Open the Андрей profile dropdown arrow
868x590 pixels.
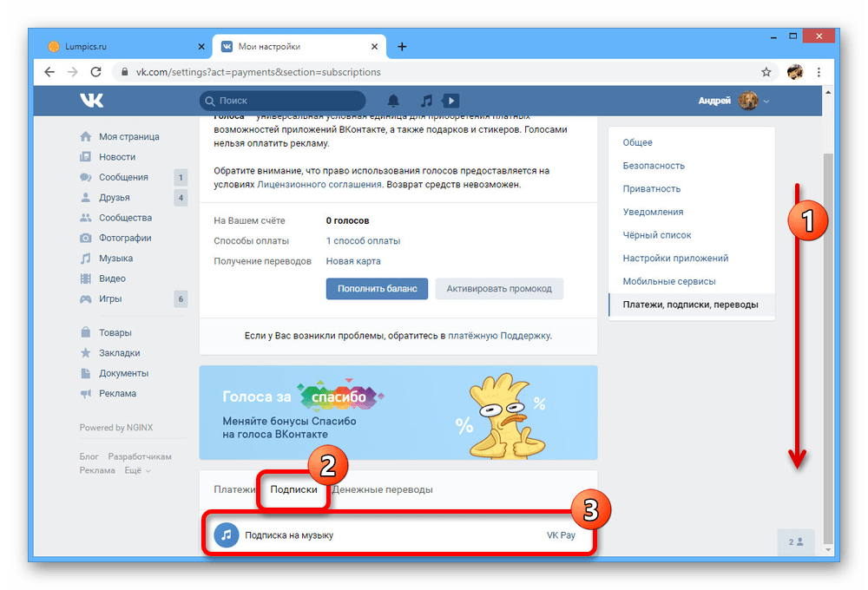click(766, 102)
